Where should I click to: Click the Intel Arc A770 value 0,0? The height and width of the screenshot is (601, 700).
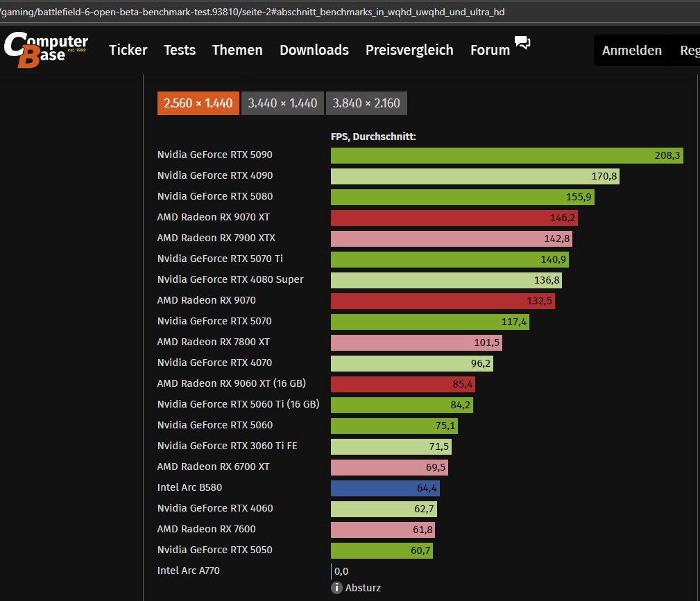coord(341,571)
